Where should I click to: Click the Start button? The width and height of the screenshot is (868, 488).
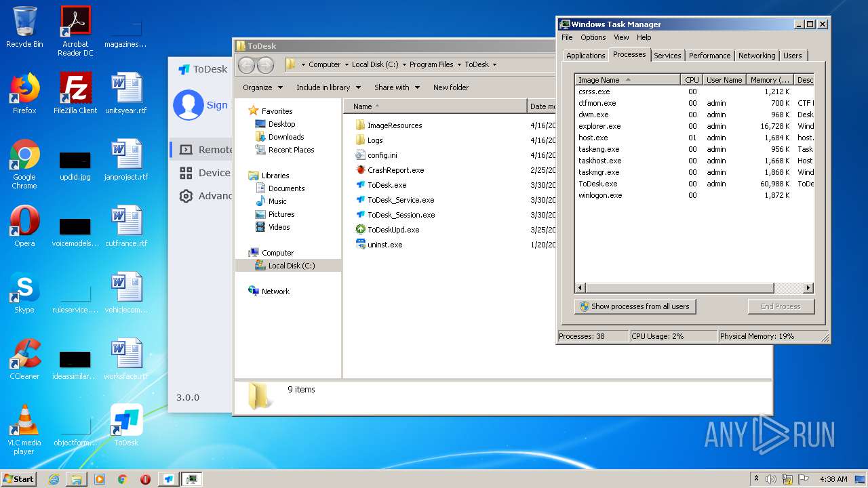click(19, 479)
